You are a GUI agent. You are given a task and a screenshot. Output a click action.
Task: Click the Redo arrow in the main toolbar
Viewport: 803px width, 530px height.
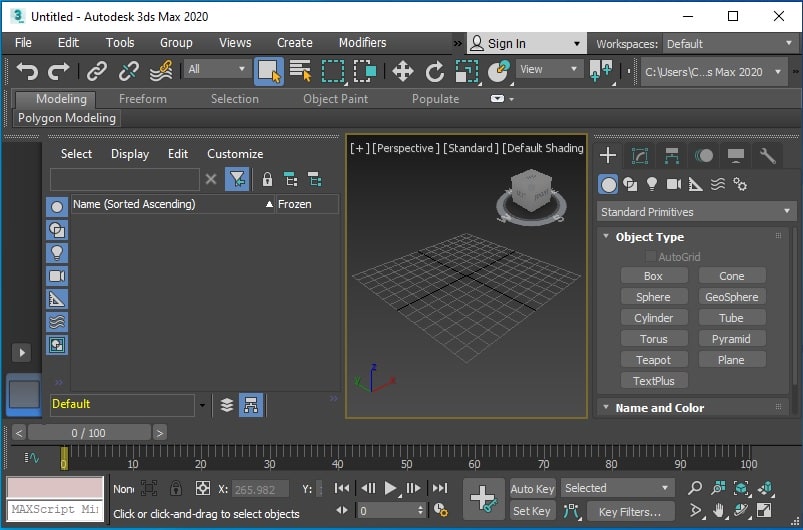[x=58, y=71]
